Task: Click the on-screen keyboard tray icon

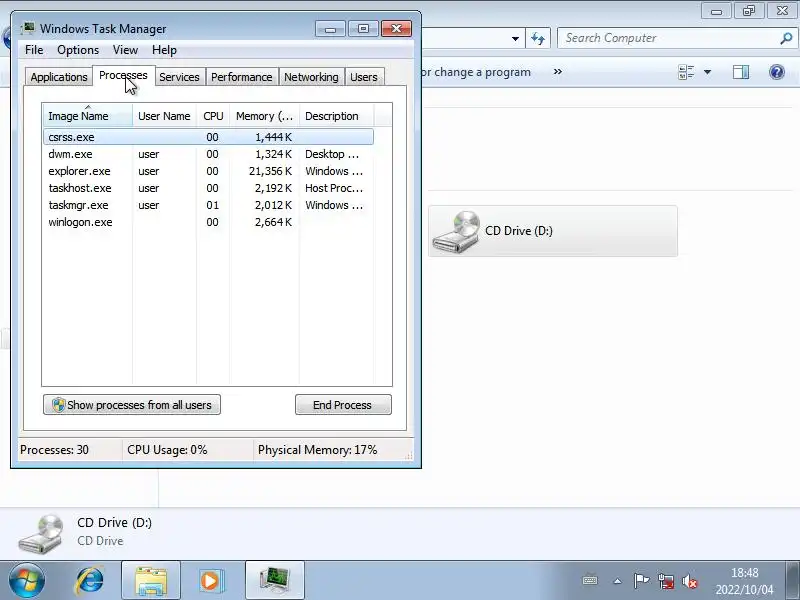Action: tap(590, 580)
